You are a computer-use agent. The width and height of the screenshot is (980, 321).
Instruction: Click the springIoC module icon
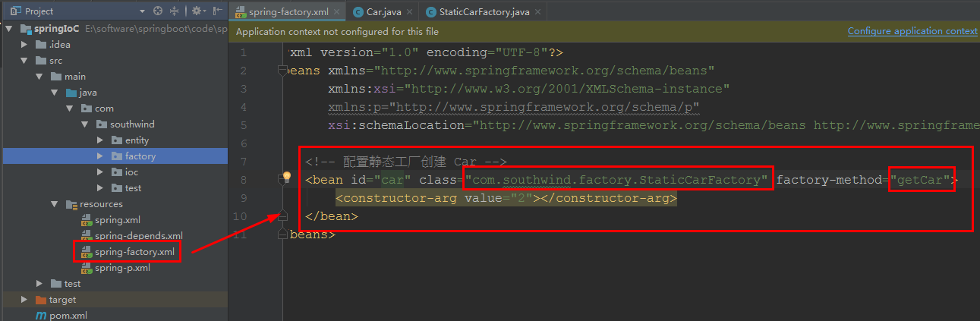coord(25,29)
